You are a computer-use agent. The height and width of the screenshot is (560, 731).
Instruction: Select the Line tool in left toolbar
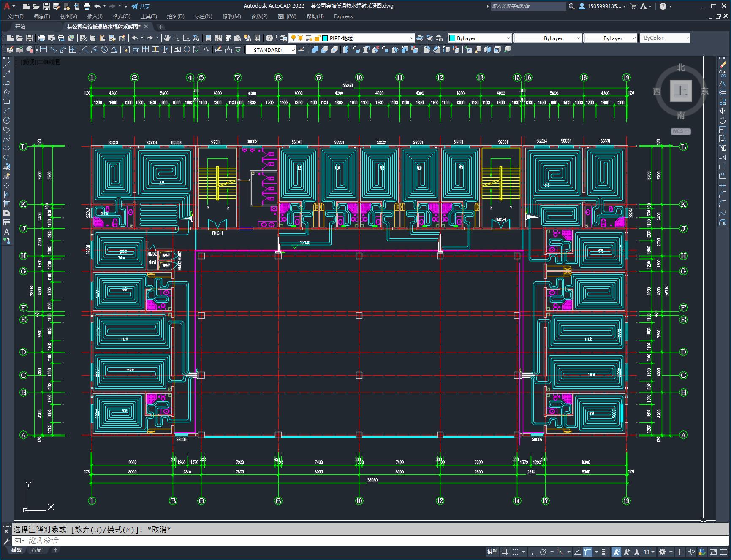pos(7,65)
